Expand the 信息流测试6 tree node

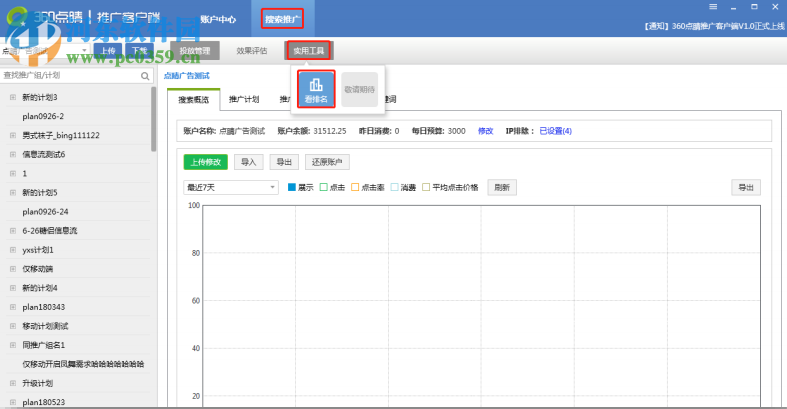(x=13, y=155)
